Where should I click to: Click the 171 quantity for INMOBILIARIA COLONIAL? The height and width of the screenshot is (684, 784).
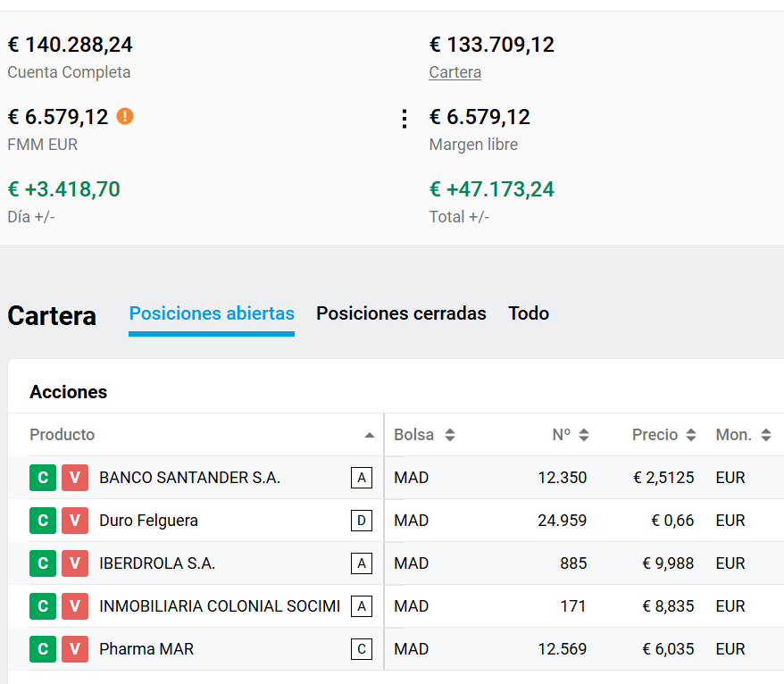point(573,606)
